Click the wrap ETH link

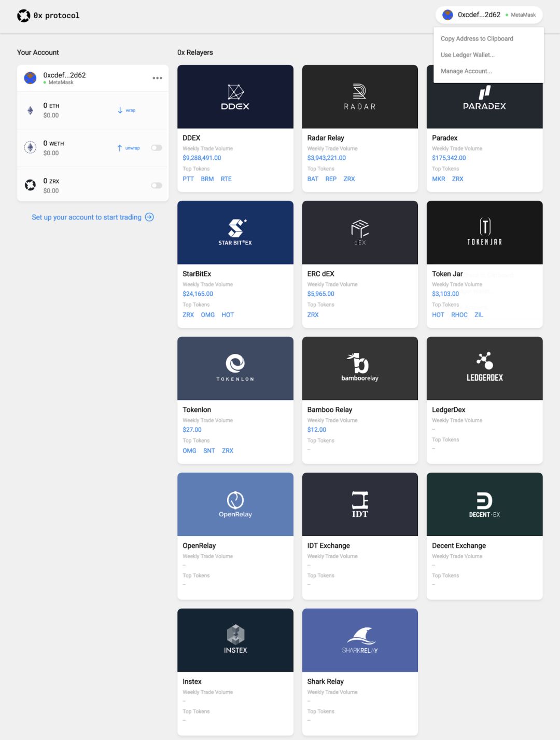coord(127,110)
